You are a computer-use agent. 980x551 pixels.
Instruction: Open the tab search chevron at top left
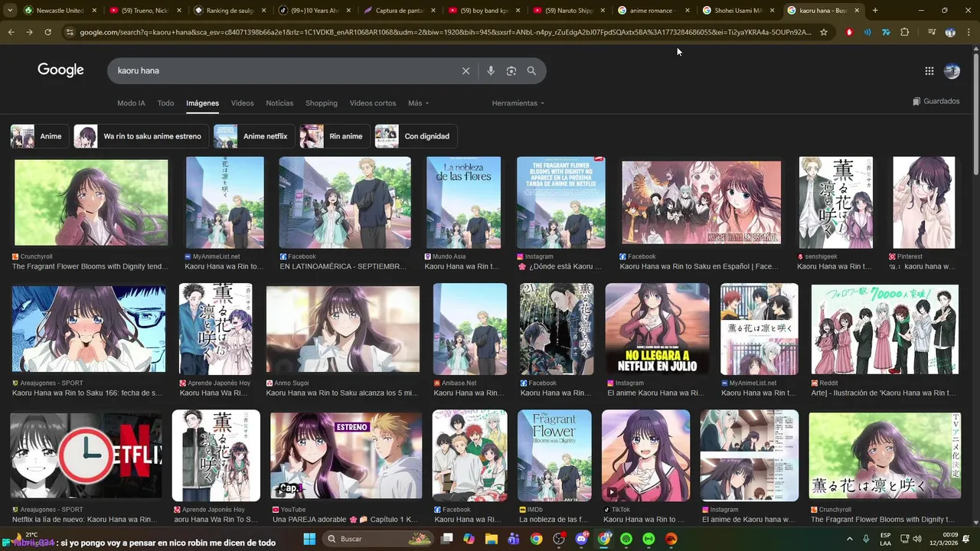coord(10,11)
